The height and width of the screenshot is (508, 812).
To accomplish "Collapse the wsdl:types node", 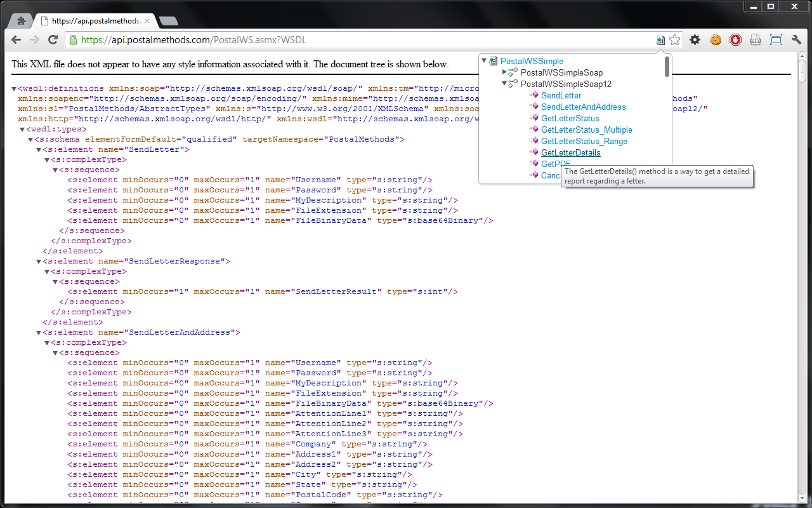I will [x=22, y=130].
